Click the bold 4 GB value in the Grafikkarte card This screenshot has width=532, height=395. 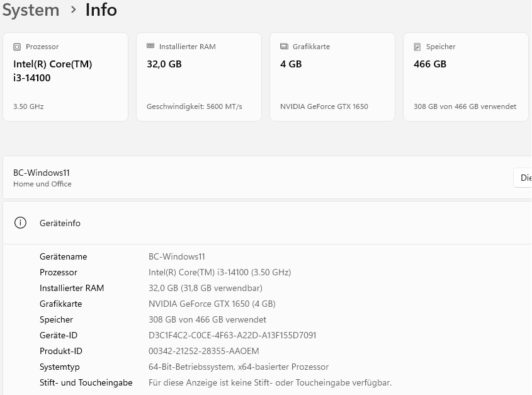coord(291,64)
